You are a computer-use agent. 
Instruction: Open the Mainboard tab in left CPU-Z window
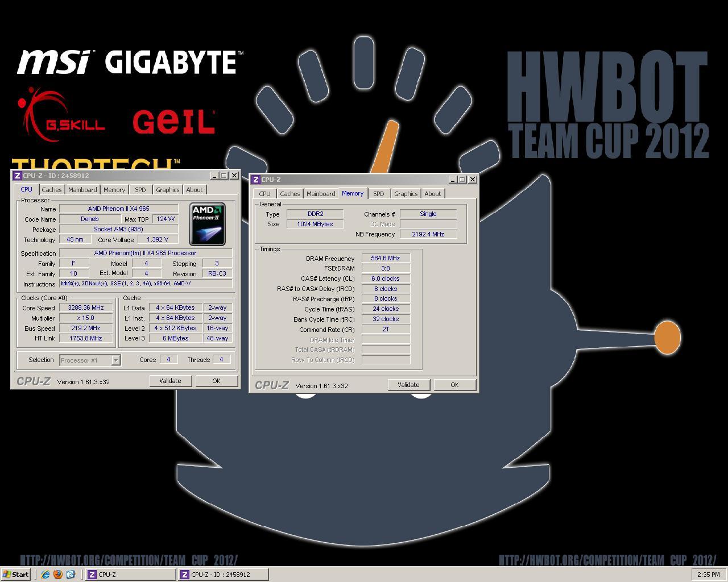point(82,190)
